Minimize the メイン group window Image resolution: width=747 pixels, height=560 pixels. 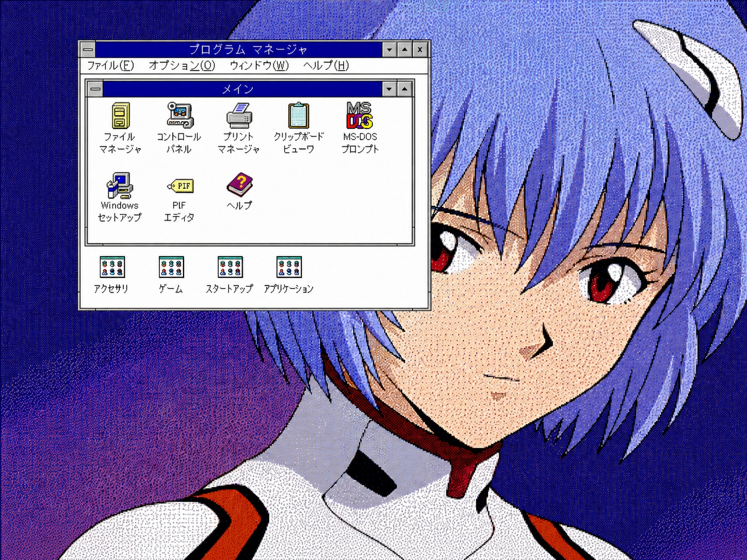click(x=389, y=89)
